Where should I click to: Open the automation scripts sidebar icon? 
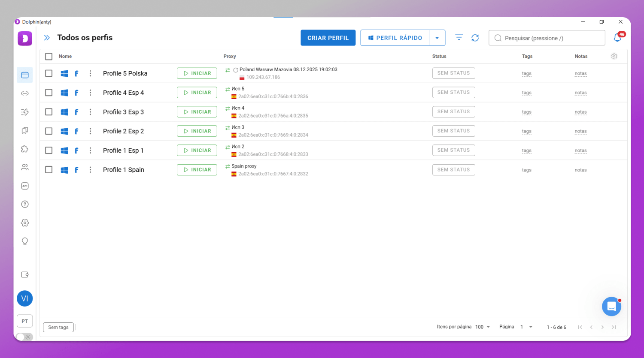[25, 112]
